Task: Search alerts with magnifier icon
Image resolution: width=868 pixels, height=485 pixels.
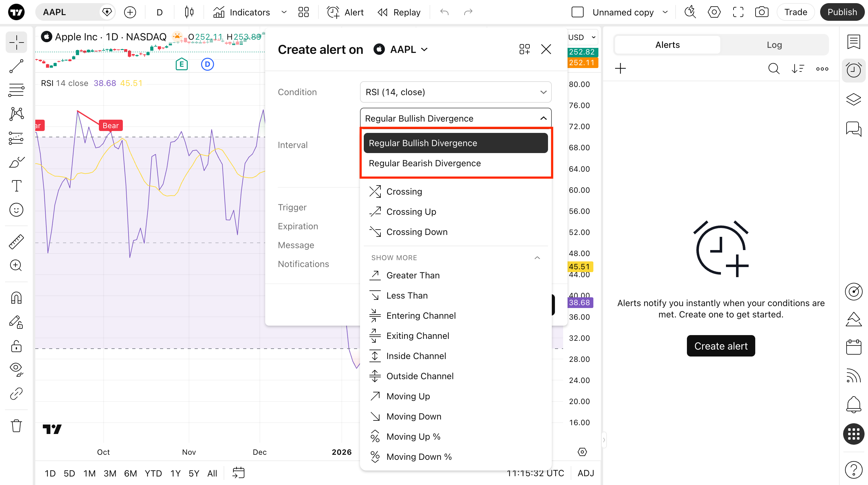Action: pyautogui.click(x=774, y=69)
